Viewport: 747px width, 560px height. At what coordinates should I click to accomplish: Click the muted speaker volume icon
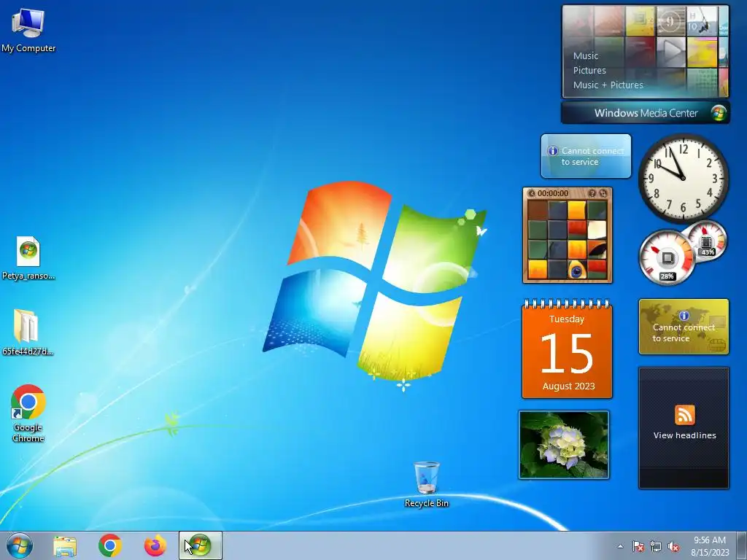(673, 546)
